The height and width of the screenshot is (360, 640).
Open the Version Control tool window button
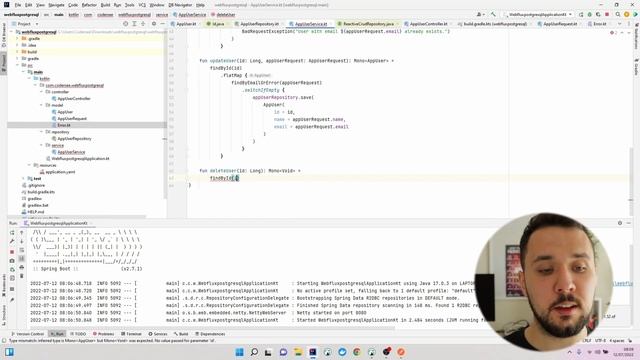click(x=28, y=334)
